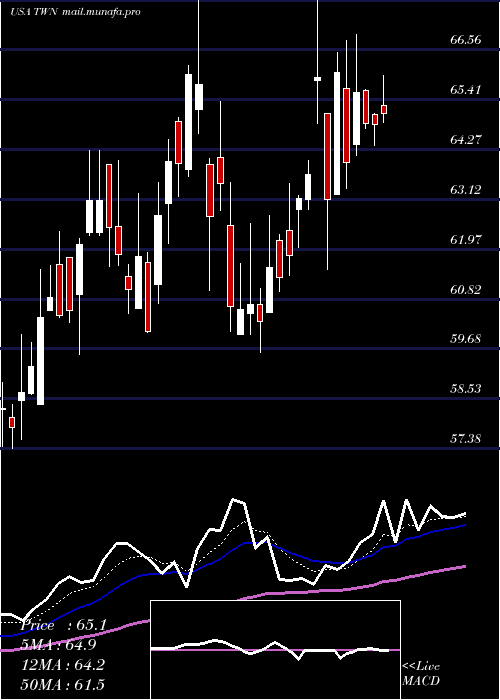
Task: Click the 58.53 price axis label
Action: pos(466,388)
